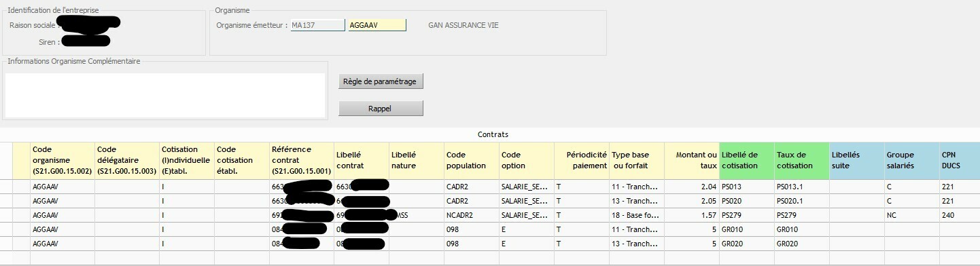Click the MA137 organisme code field
The image size is (980, 266).
(x=317, y=25)
